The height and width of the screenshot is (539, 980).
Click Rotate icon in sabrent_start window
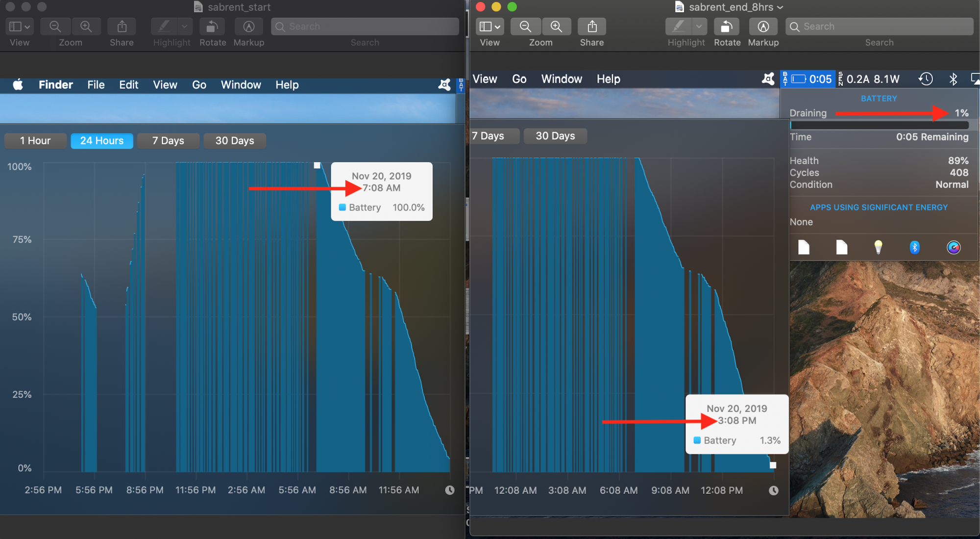coord(212,26)
